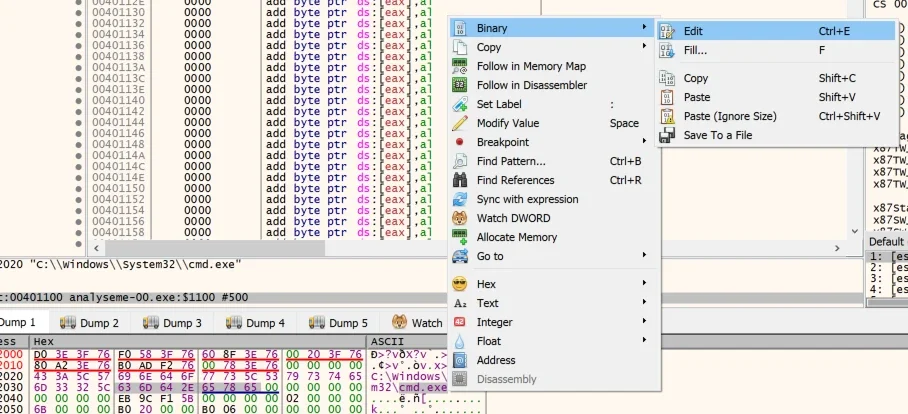Viewport: 908px width, 414px height.
Task: Open the Go to submenu
Action: point(555,256)
